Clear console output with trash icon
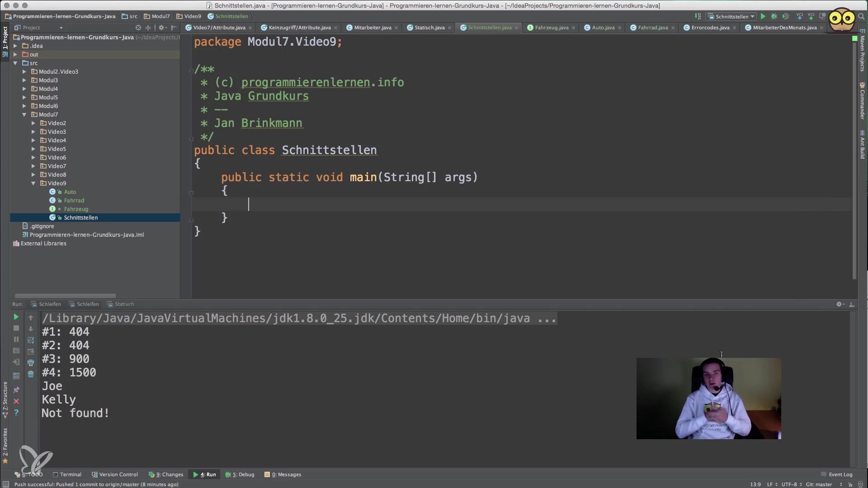868x488 pixels. coord(31,374)
